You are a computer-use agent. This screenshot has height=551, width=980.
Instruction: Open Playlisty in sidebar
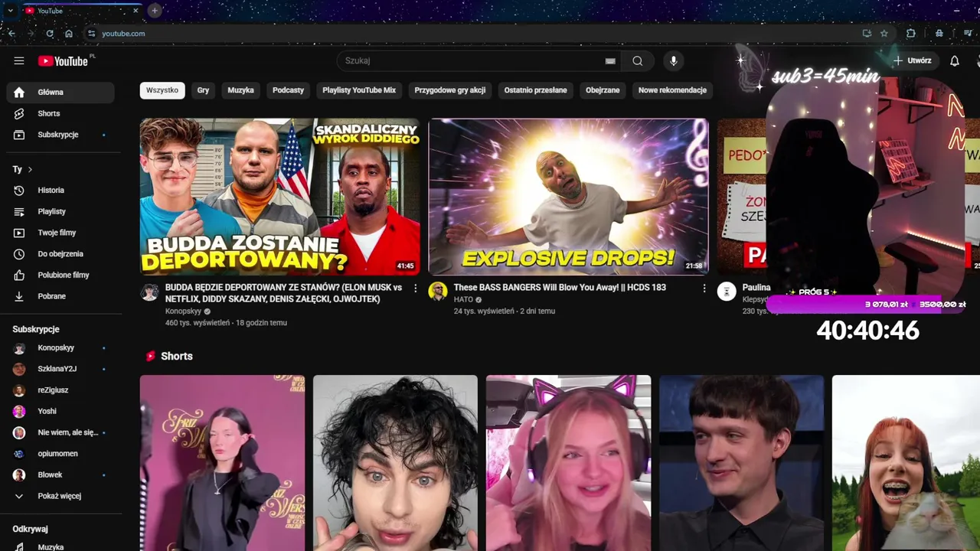coord(60,211)
